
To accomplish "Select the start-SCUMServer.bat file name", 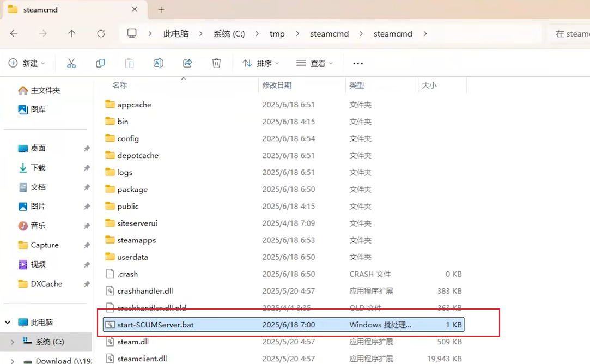I will 155,325.
